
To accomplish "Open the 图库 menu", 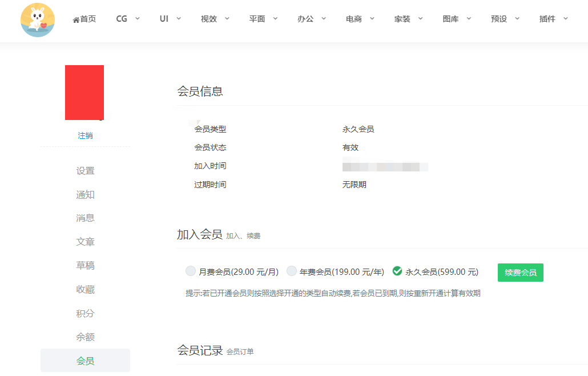I will (x=451, y=19).
